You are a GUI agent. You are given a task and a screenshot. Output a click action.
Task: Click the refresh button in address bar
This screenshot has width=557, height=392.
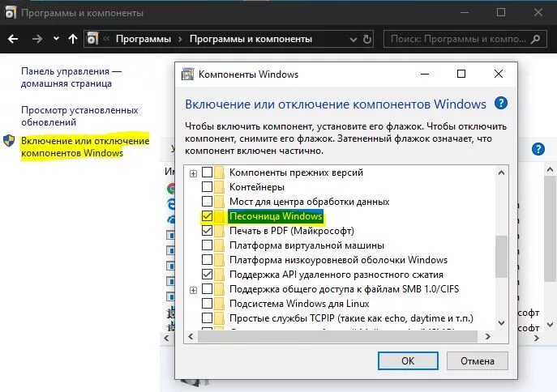point(367,39)
